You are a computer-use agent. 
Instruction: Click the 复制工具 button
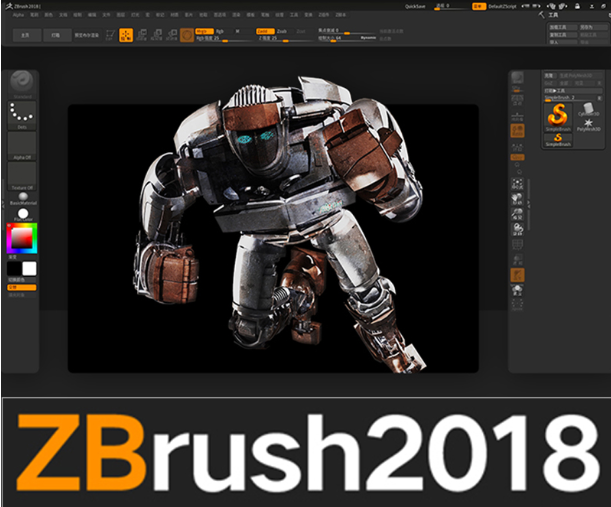[563, 35]
